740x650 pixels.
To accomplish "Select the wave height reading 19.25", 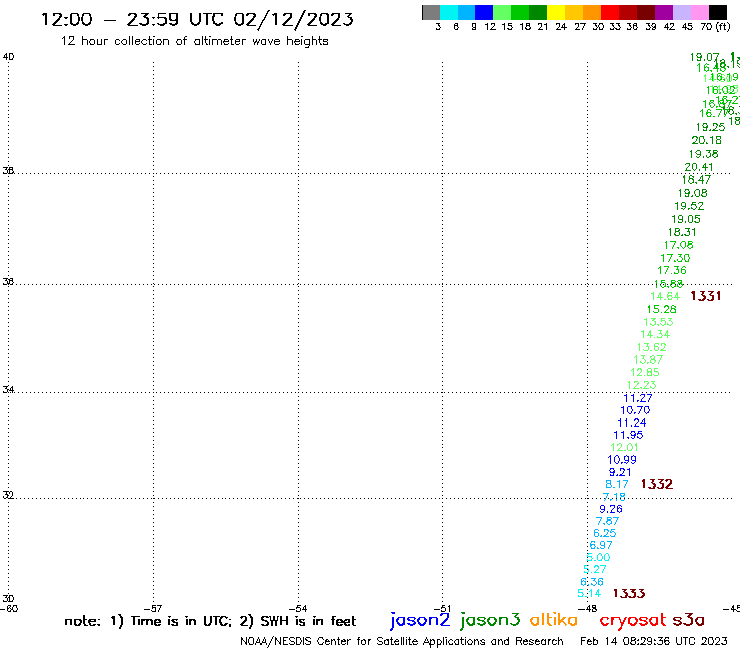I will click(710, 127).
